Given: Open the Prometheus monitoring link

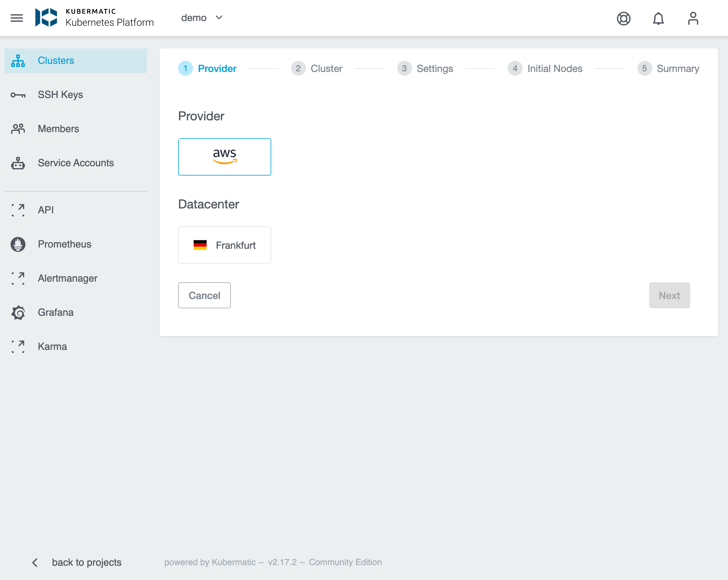Looking at the screenshot, I should [x=64, y=244].
